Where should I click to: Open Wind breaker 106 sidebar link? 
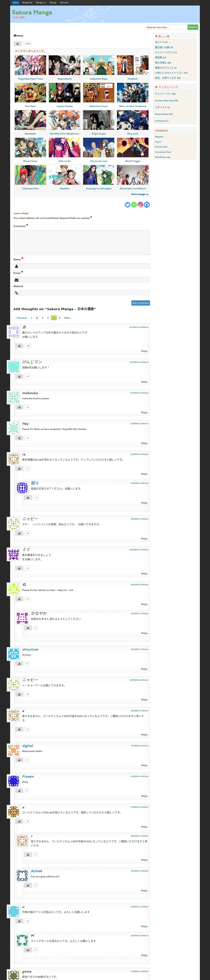(164, 114)
